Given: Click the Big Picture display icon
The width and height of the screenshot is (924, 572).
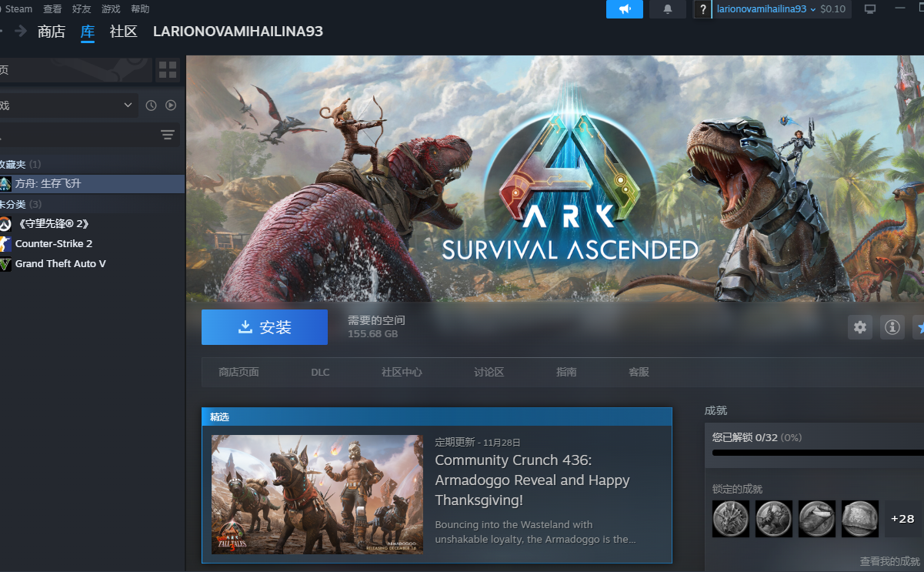Looking at the screenshot, I should [x=870, y=9].
